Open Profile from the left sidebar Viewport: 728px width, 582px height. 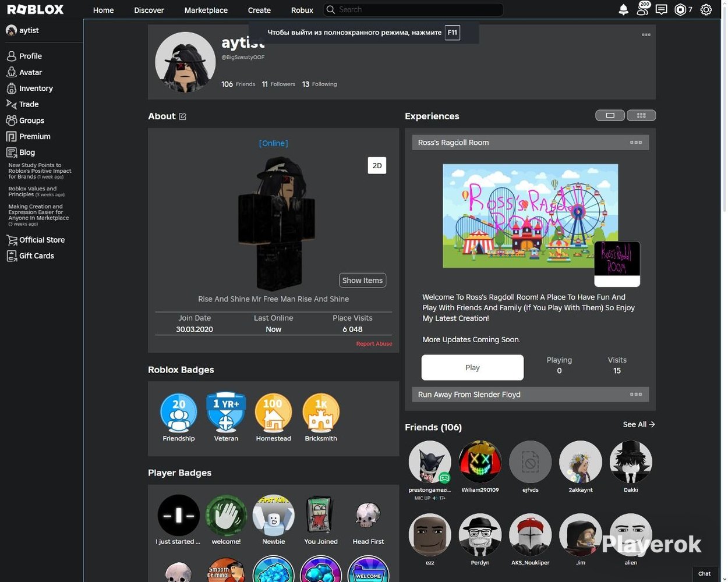[x=24, y=56]
